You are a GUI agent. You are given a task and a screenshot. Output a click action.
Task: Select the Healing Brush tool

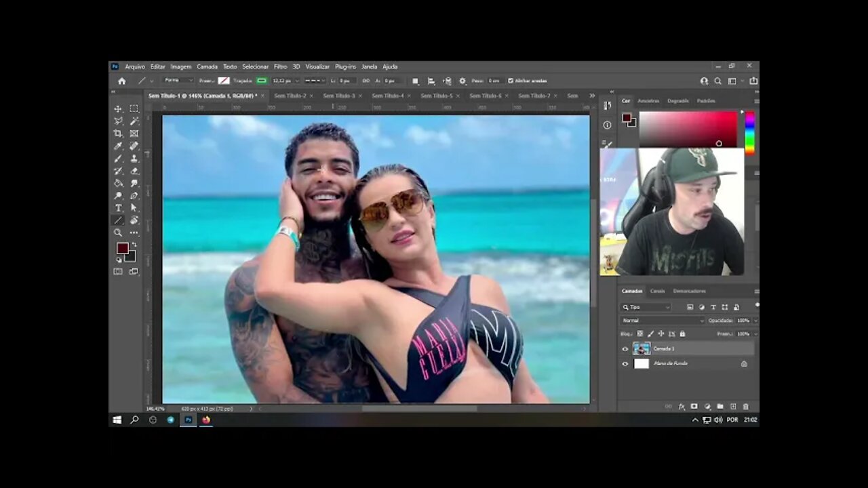[x=134, y=146]
